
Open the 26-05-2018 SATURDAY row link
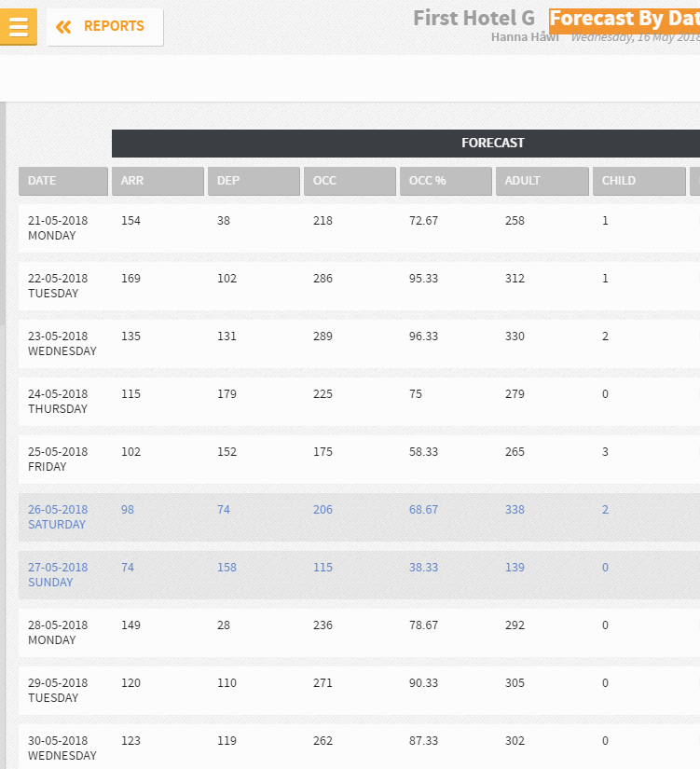click(x=58, y=517)
